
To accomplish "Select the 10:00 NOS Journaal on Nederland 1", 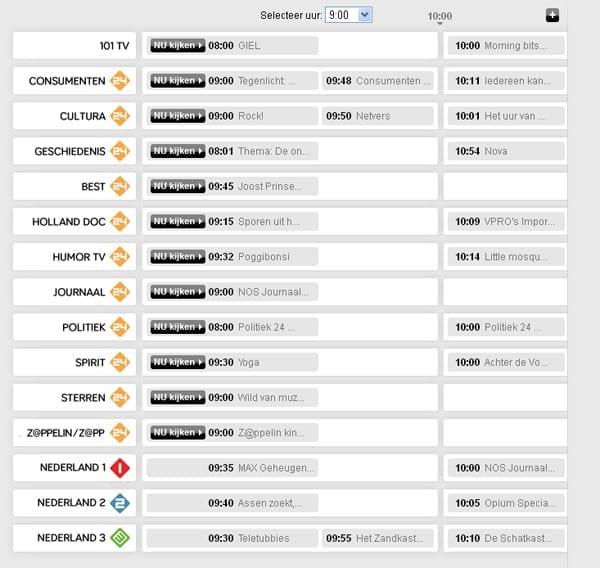I will (506, 468).
